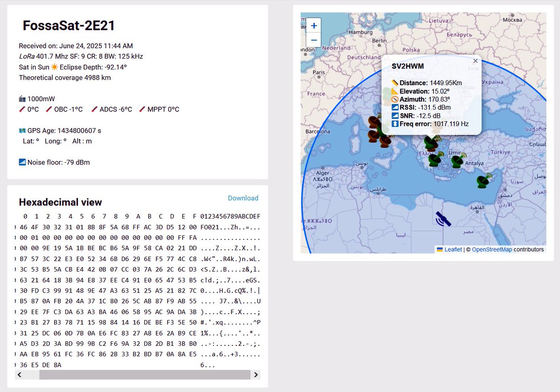Click the Lat, Long, Alt line
The image size is (560, 392).
57,141
